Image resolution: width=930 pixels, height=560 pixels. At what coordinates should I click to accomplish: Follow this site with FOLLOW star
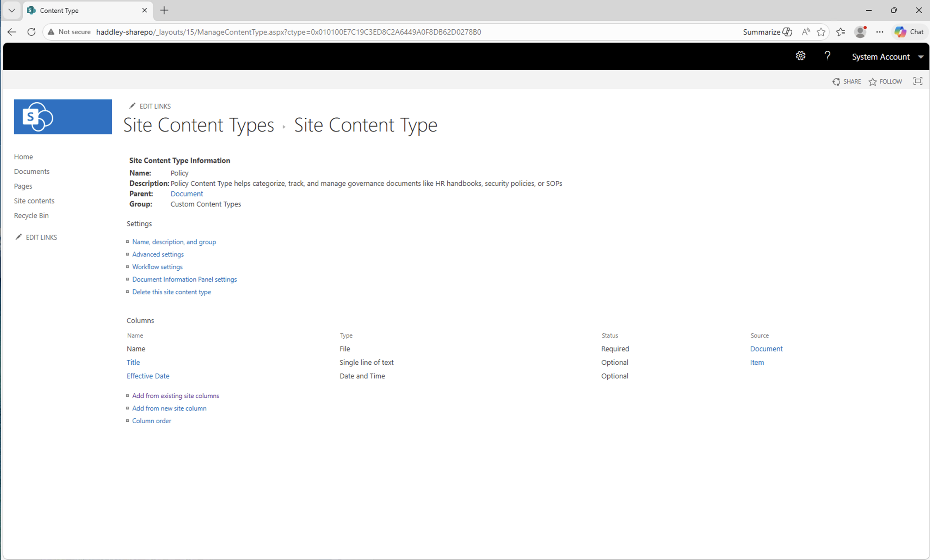coord(885,81)
